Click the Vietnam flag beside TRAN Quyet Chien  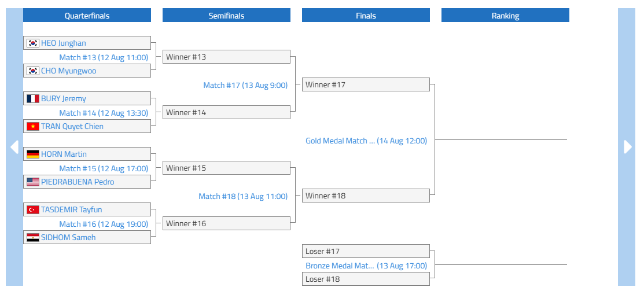33,126
